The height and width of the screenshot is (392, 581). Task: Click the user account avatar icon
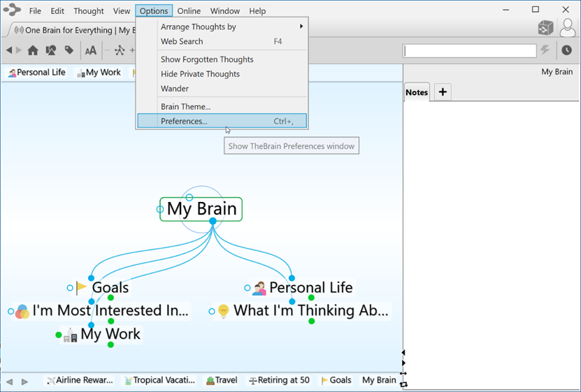click(x=567, y=28)
